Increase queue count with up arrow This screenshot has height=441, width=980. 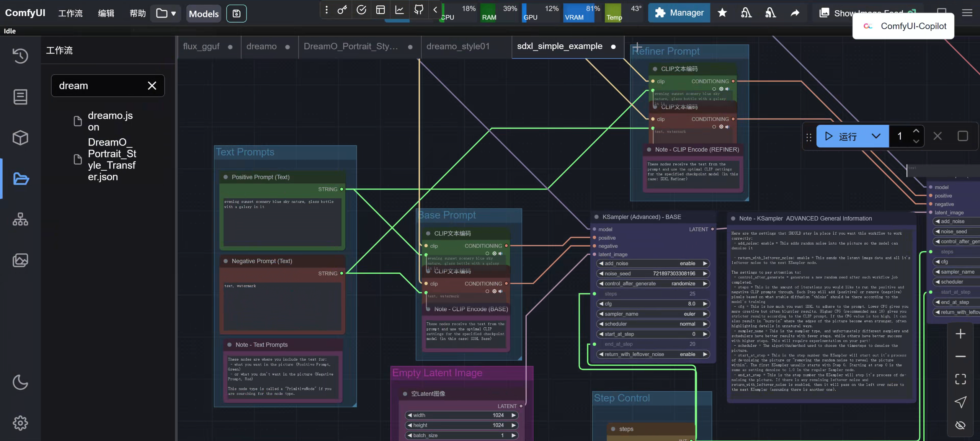pyautogui.click(x=916, y=131)
